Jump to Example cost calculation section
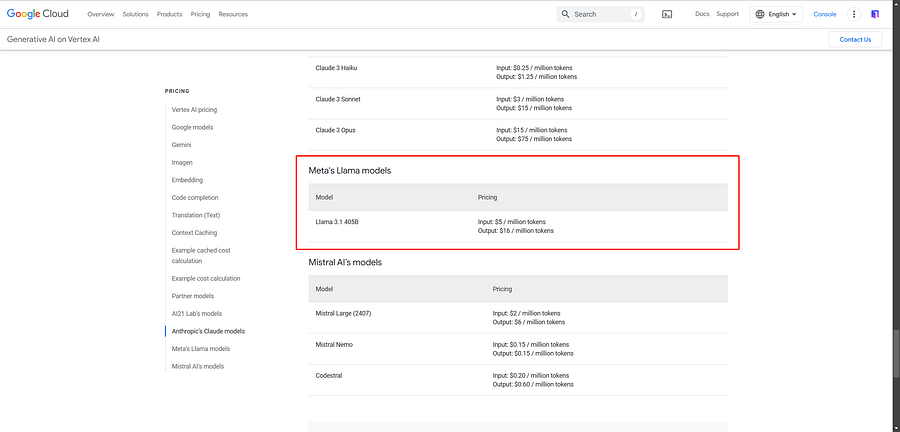 tap(205, 278)
